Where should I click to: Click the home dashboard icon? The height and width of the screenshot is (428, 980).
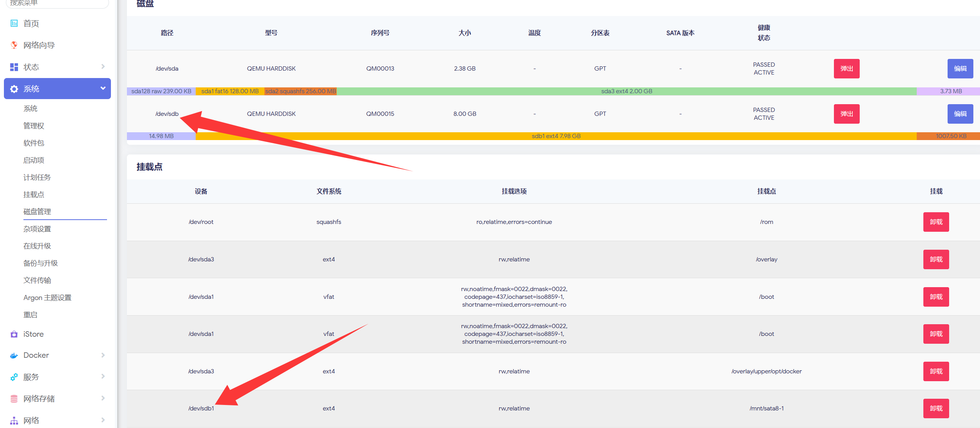(x=14, y=23)
